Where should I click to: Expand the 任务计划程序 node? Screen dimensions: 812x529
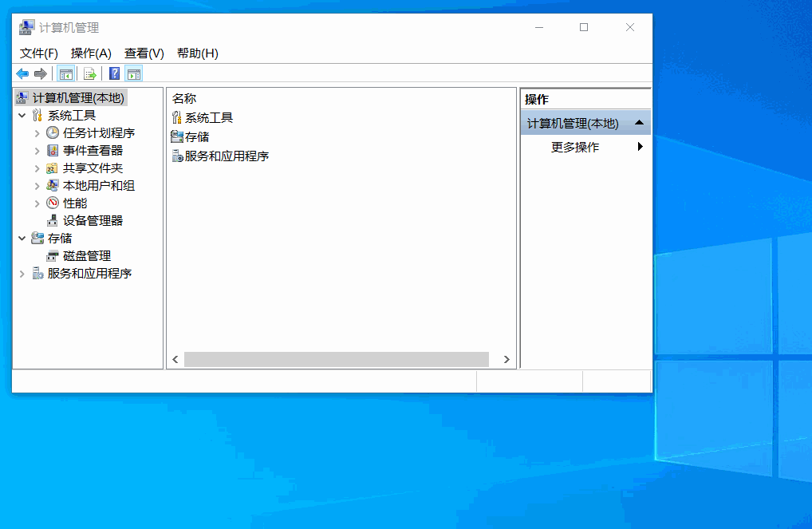37,133
